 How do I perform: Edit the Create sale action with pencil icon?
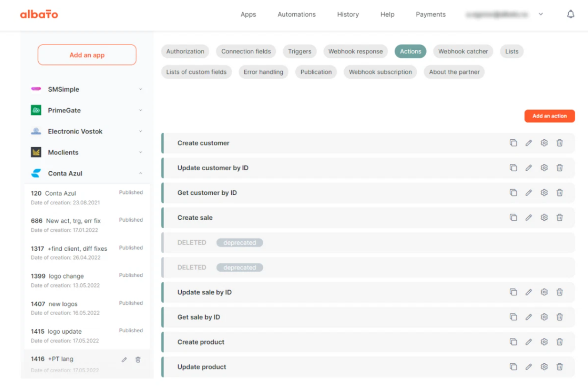528,217
